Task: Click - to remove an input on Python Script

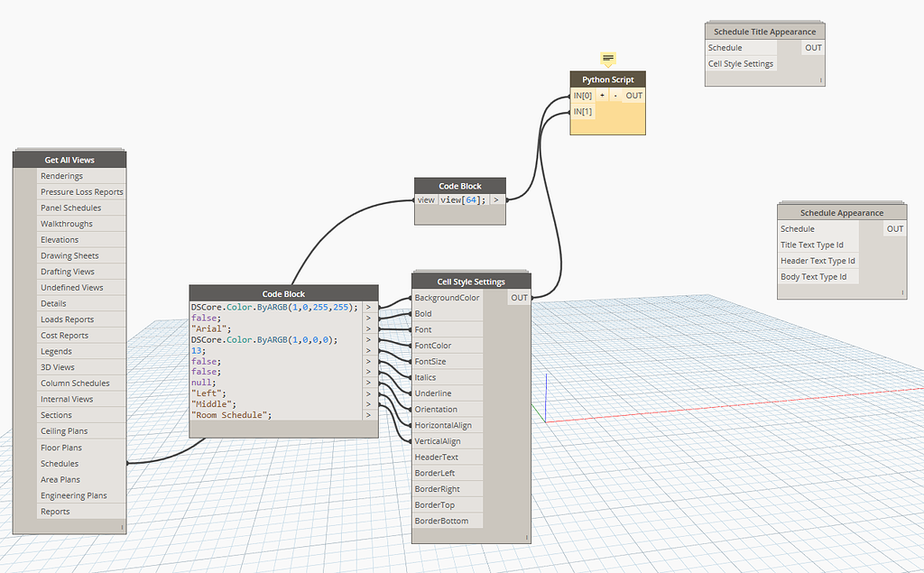Action: (614, 95)
